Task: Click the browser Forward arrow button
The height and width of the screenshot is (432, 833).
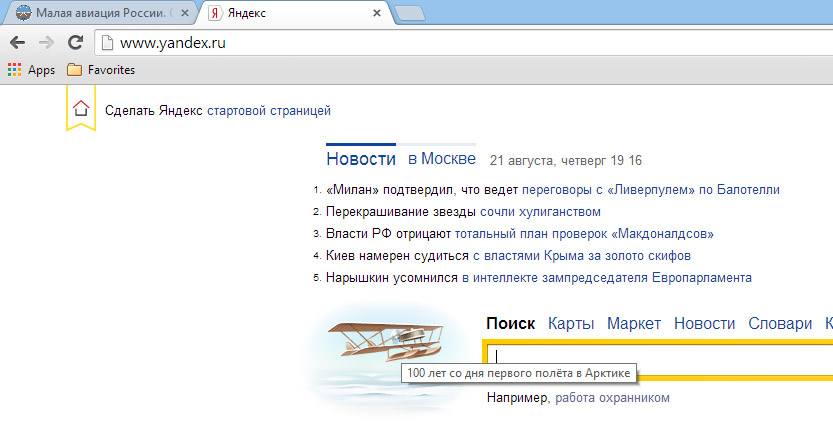Action: [x=46, y=43]
